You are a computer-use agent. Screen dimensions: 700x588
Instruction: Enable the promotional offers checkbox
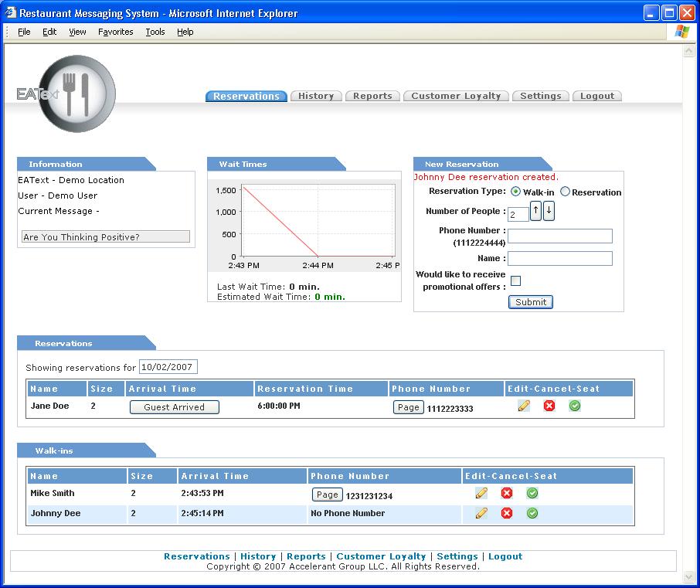pos(515,280)
